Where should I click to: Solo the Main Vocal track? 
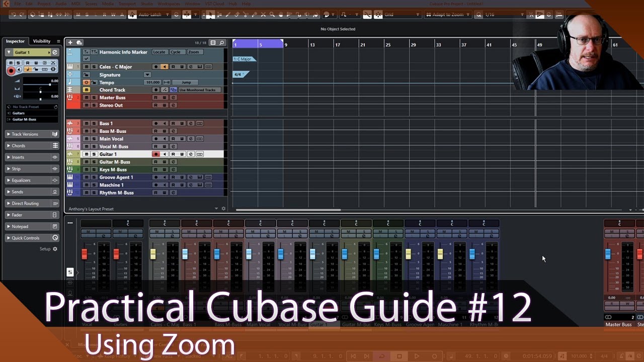94,139
